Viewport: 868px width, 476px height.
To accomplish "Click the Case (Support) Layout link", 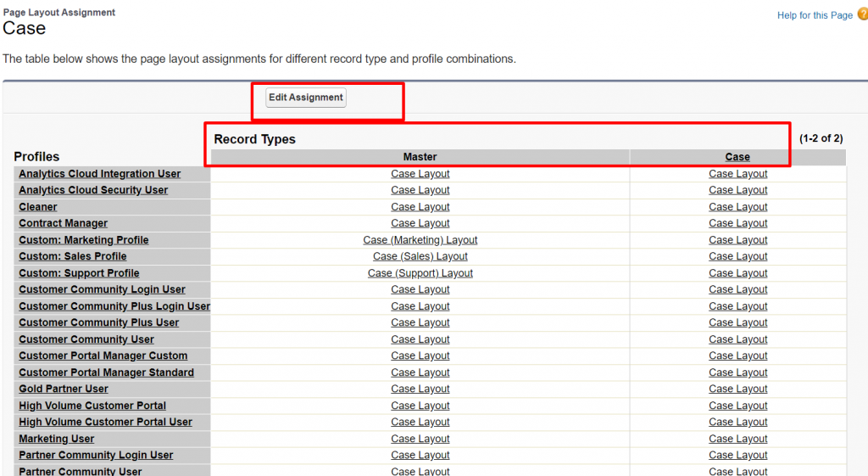I will pyautogui.click(x=420, y=273).
